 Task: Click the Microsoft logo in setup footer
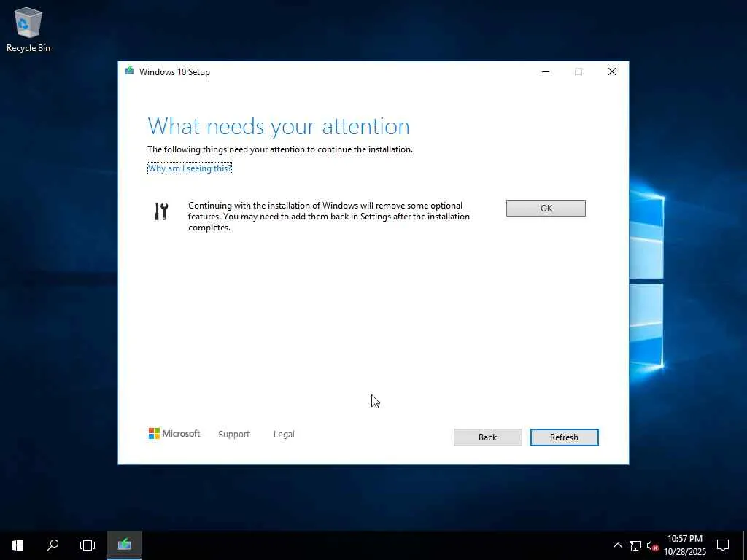click(174, 433)
